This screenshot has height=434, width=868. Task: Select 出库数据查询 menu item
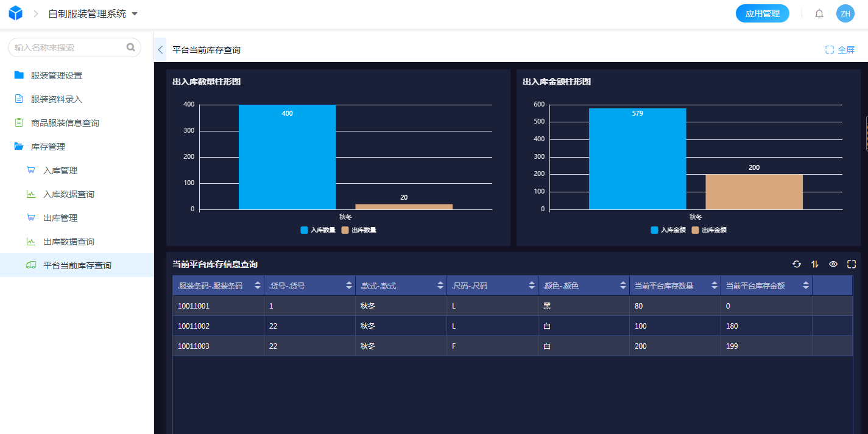[x=69, y=242]
